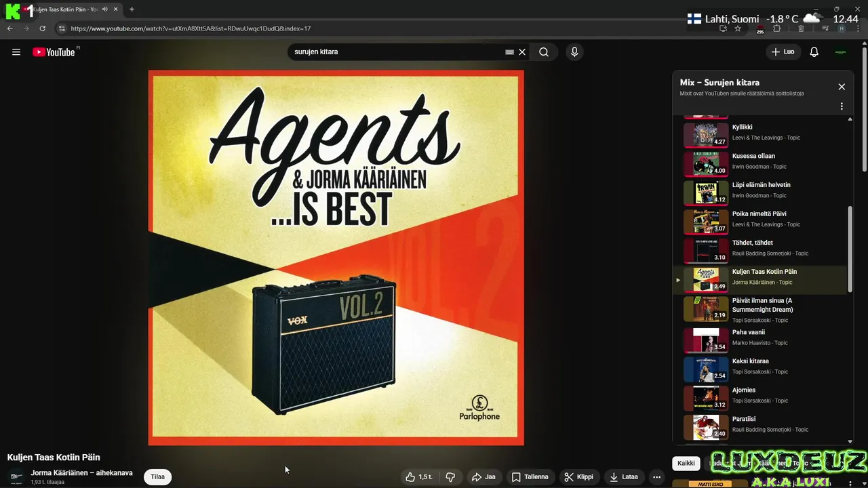Click the channel avatar beside Jorma Kääriäinen
Image resolution: width=868 pixels, height=488 pixels.
click(16, 477)
